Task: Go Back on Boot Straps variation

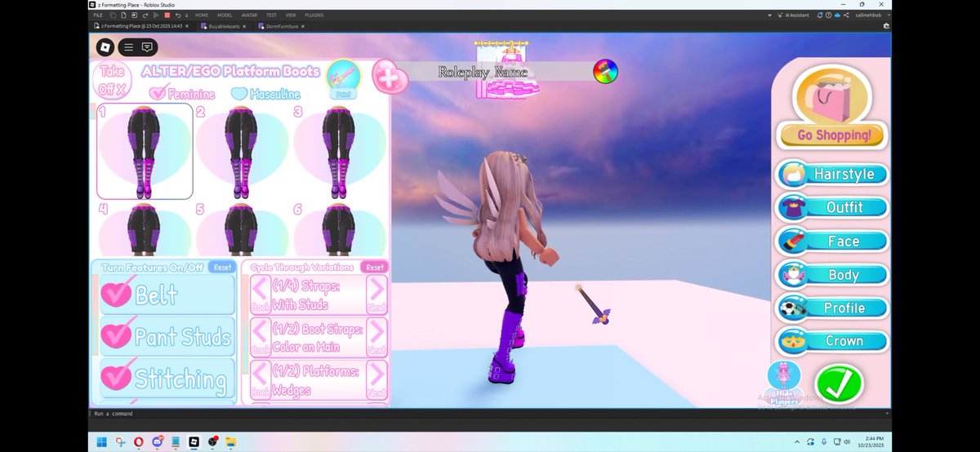Action: (261, 337)
